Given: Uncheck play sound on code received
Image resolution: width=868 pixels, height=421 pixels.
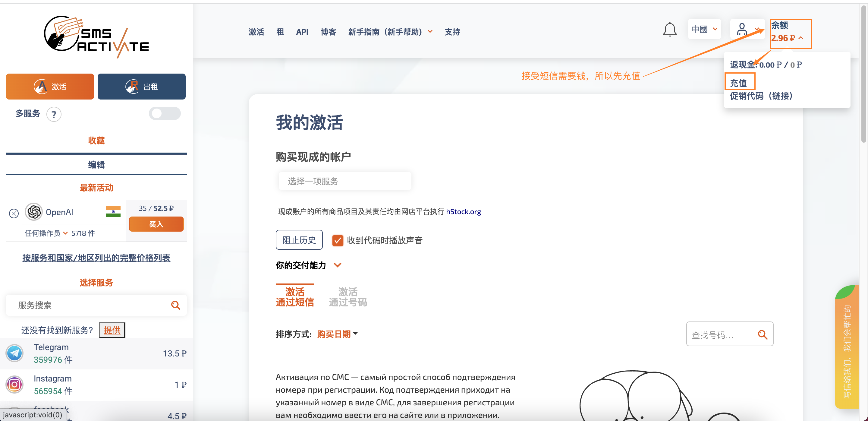Looking at the screenshot, I should (337, 240).
